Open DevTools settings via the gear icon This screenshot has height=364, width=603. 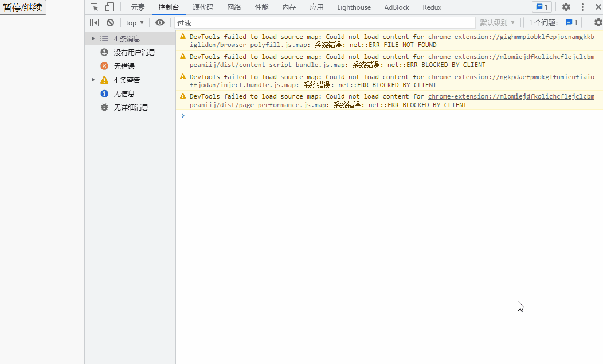(x=566, y=6)
